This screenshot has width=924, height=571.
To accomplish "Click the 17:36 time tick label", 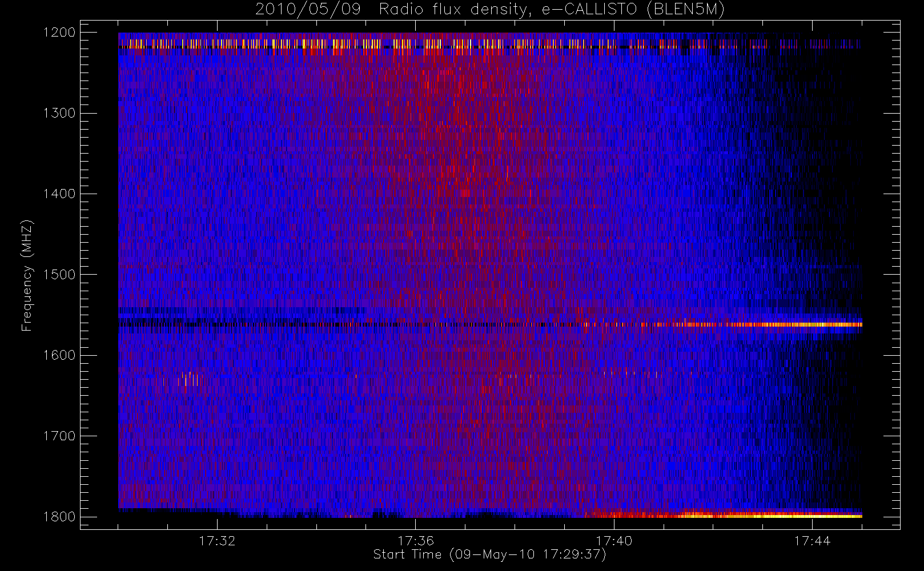I will click(x=416, y=541).
